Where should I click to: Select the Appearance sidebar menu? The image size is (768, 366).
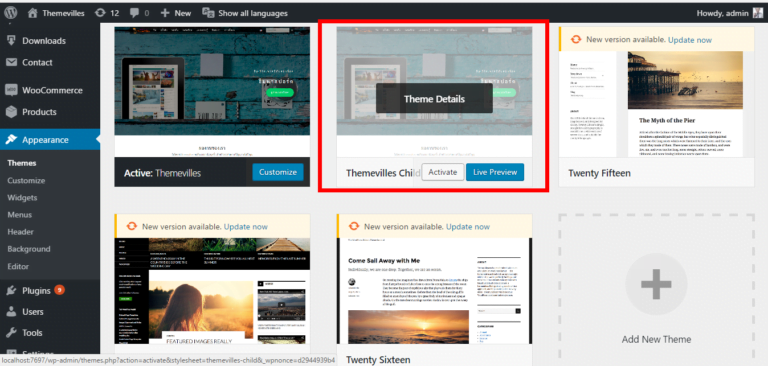click(x=50, y=140)
